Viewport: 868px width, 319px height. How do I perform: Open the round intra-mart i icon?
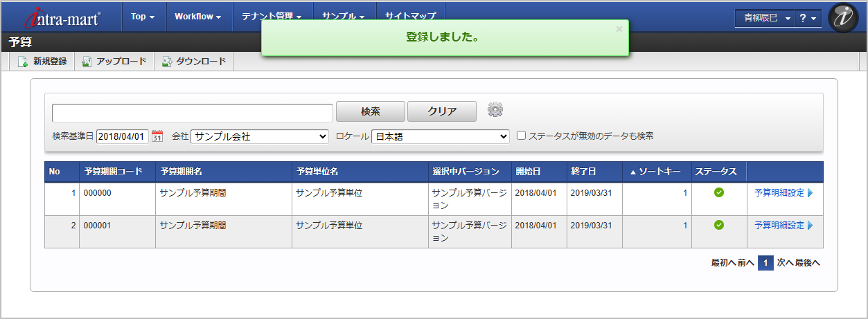click(842, 18)
